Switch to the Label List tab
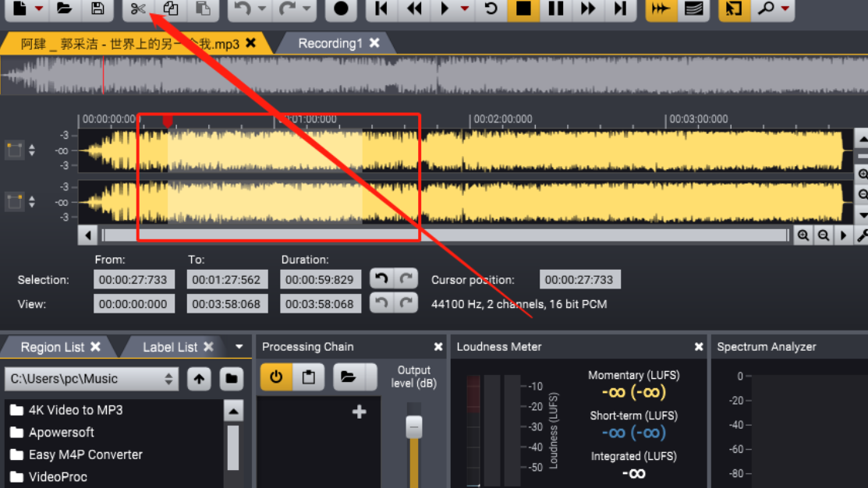The width and height of the screenshot is (868, 488). [170, 347]
